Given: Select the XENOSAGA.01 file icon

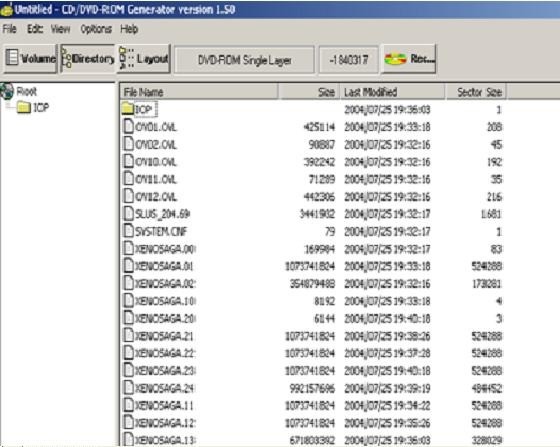Looking at the screenshot, I should (128, 266).
